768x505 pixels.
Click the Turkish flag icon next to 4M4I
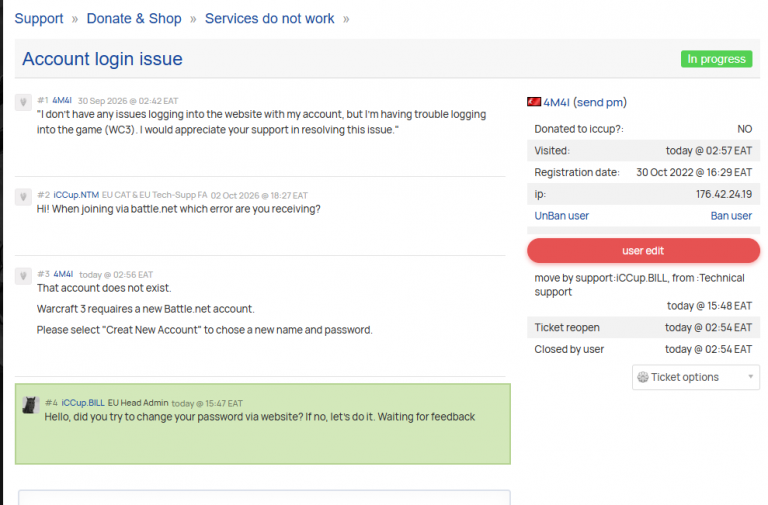(533, 102)
